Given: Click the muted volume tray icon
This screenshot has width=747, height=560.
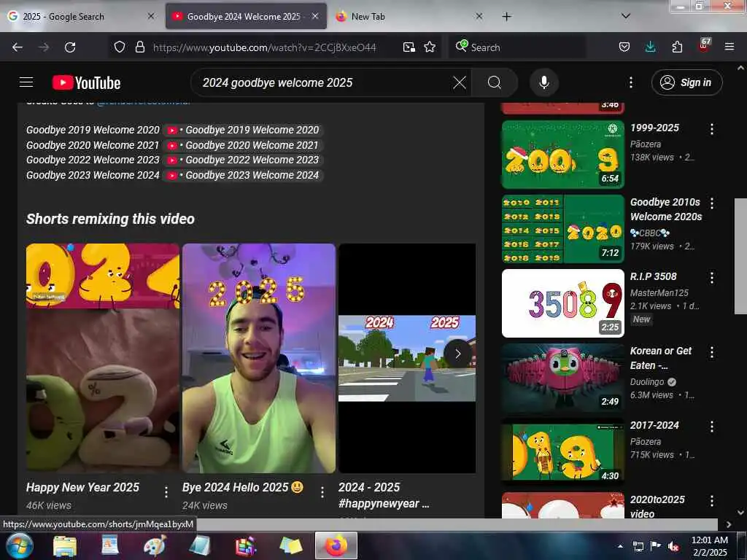Looking at the screenshot, I should (x=673, y=547).
